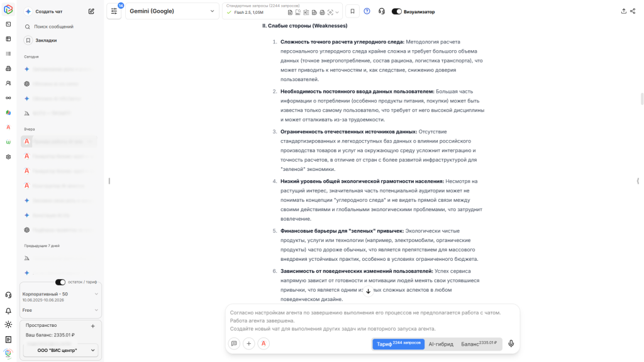
Task: Click the plus icon in the message bar
Action: click(x=249, y=344)
